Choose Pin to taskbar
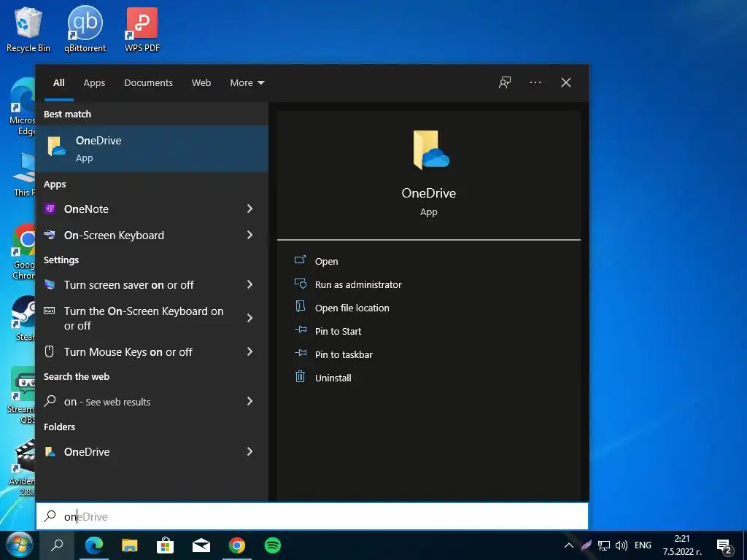Screen dimensions: 747x560 point(344,355)
